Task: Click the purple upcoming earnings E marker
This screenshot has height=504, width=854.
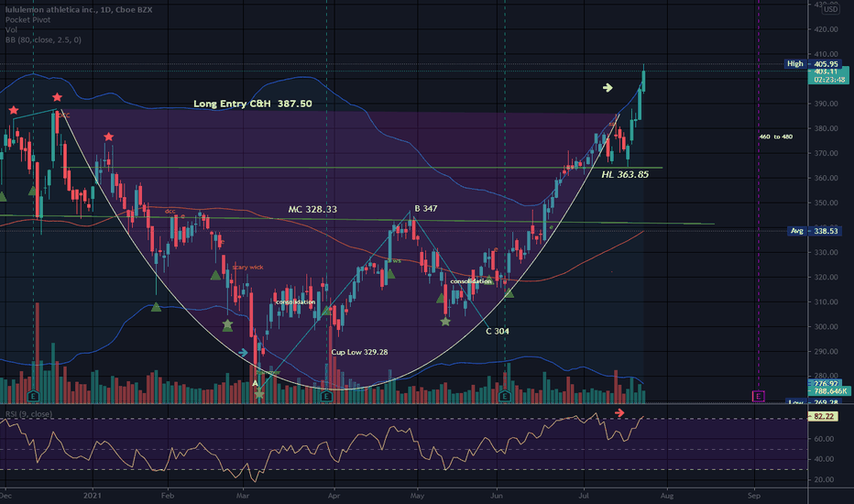Action: click(758, 396)
